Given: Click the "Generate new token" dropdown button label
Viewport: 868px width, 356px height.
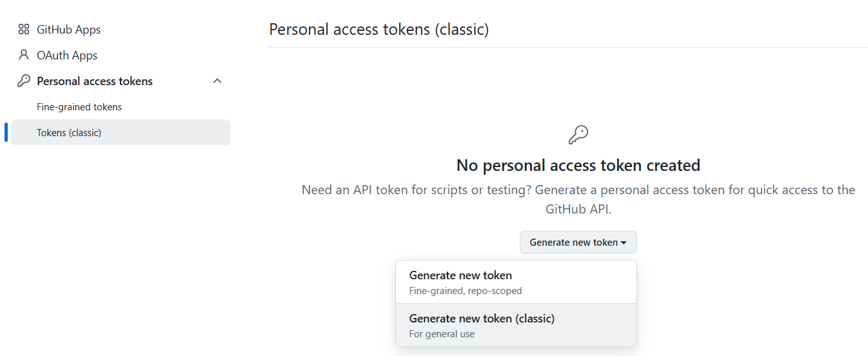Looking at the screenshot, I should tap(573, 242).
